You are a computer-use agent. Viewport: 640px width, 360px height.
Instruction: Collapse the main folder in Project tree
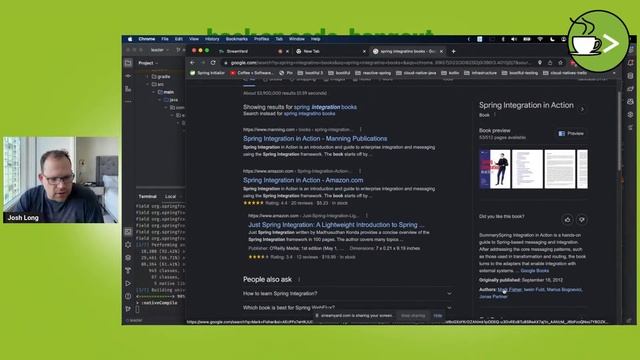coord(154,92)
